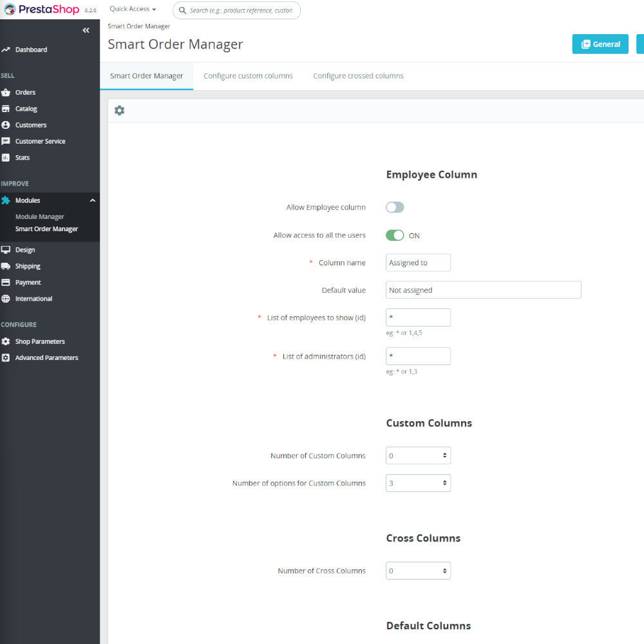Click the settings gear in panel header
644x644 pixels.
[x=120, y=111]
